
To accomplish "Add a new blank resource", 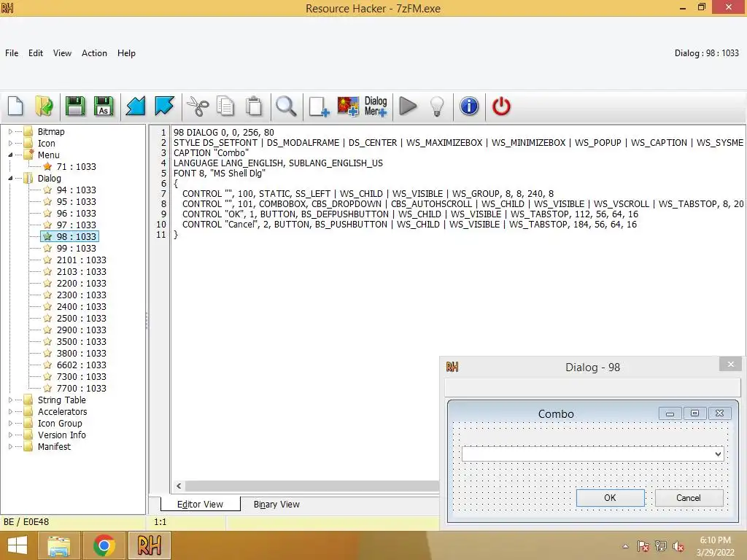I will coord(319,106).
